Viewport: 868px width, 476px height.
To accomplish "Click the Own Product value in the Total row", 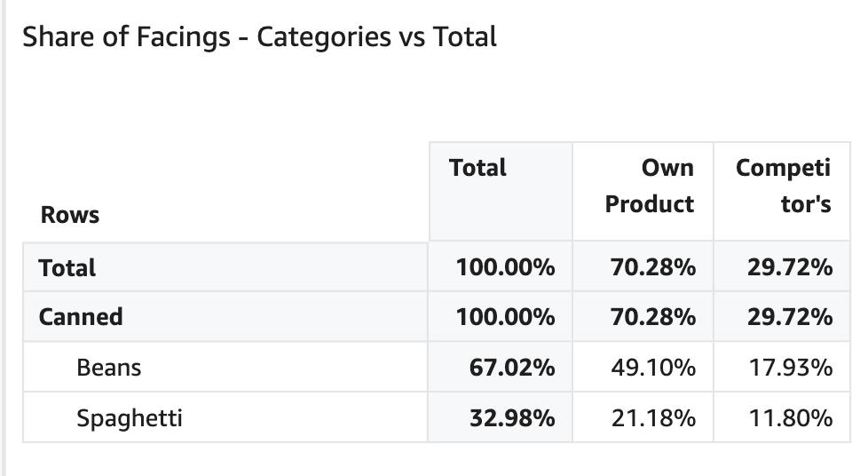I will [x=652, y=267].
